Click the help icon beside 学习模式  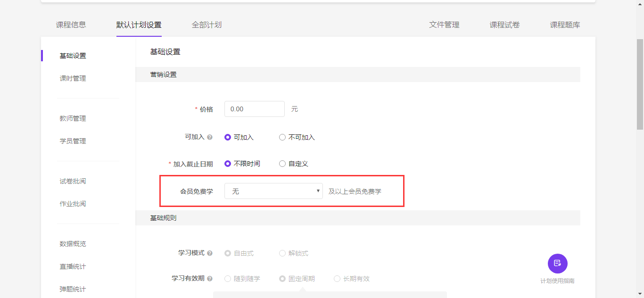click(210, 253)
